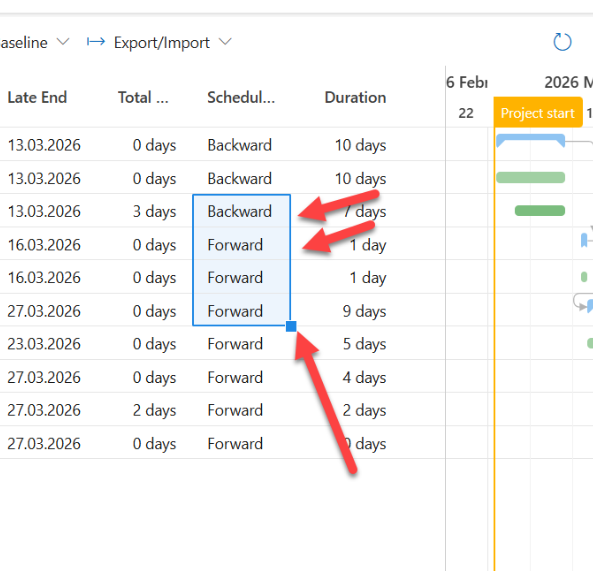Viewport: 593px width, 571px height.
Task: Click the 5 days duration cell
Action: pos(364,344)
